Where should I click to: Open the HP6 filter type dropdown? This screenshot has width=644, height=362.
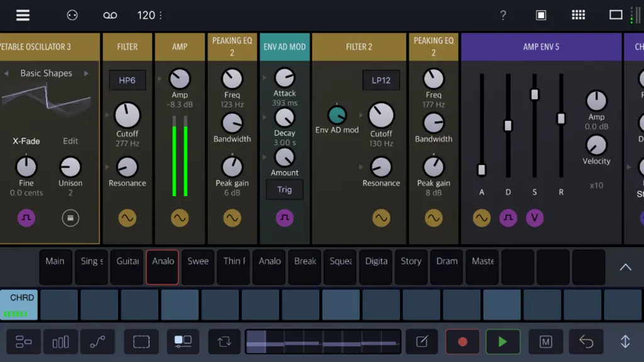[x=127, y=80]
